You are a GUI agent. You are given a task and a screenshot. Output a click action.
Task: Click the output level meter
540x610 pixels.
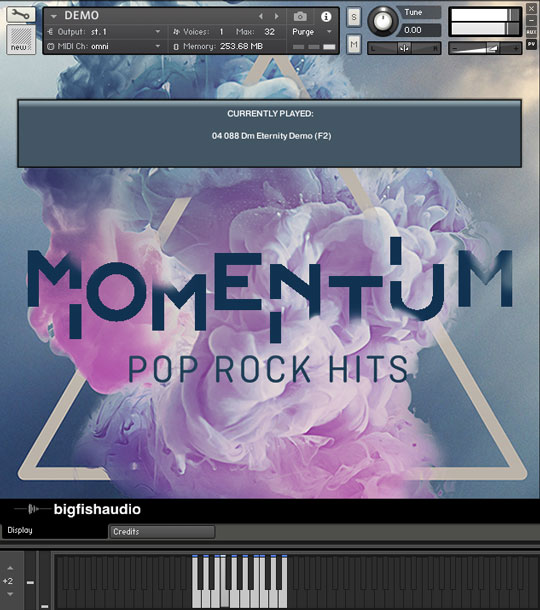click(485, 21)
